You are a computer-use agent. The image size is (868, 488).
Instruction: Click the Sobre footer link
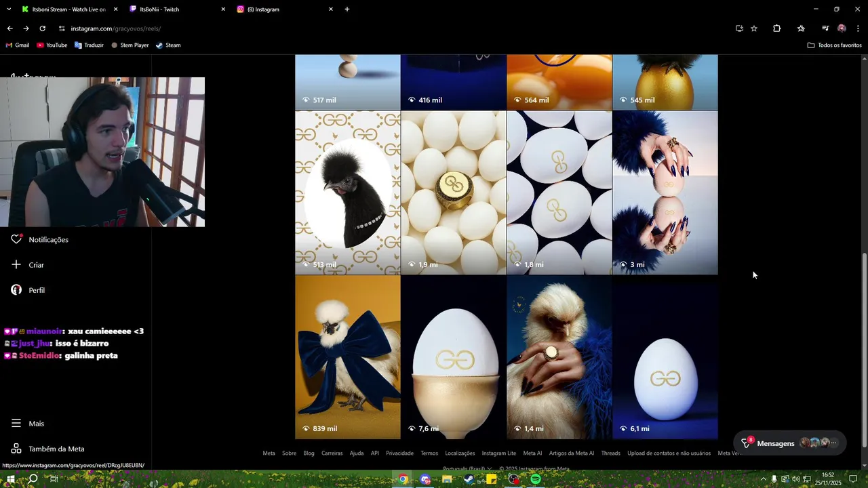coord(289,453)
